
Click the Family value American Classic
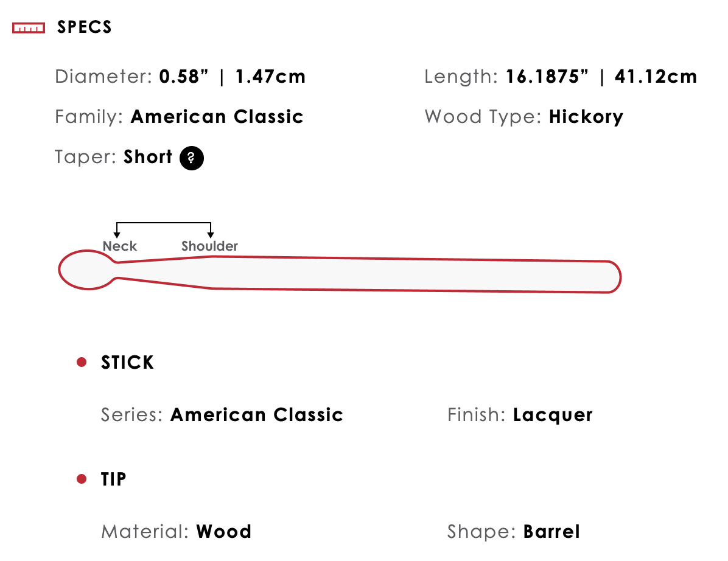[217, 116]
